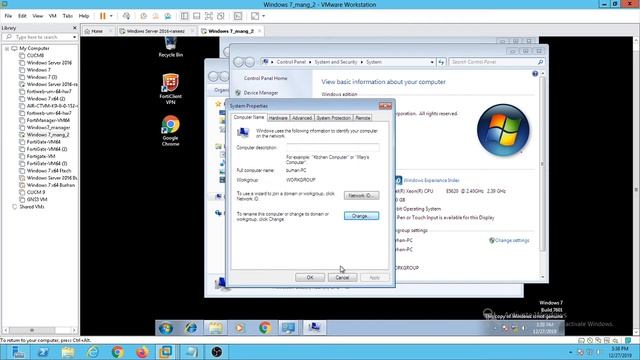Viewport: 640px width, 360px height.
Task: Select CUCM 9 in the library tree
Action: coord(36,192)
